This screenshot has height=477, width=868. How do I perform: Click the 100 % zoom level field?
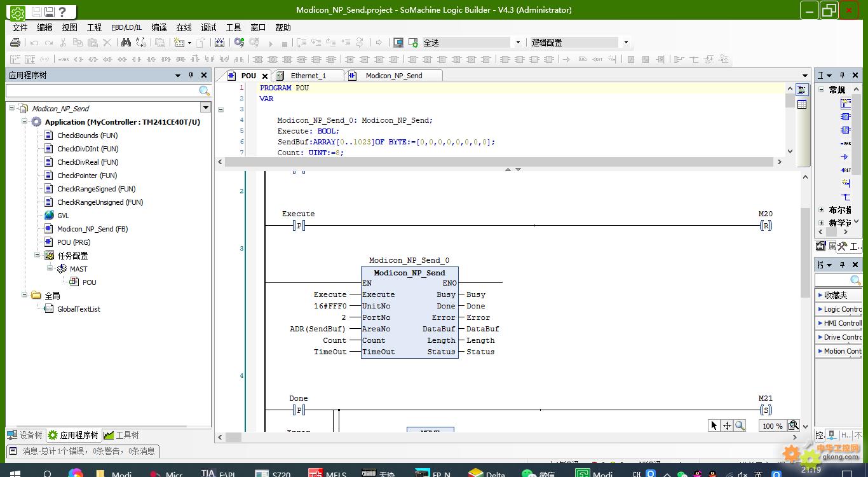(772, 426)
